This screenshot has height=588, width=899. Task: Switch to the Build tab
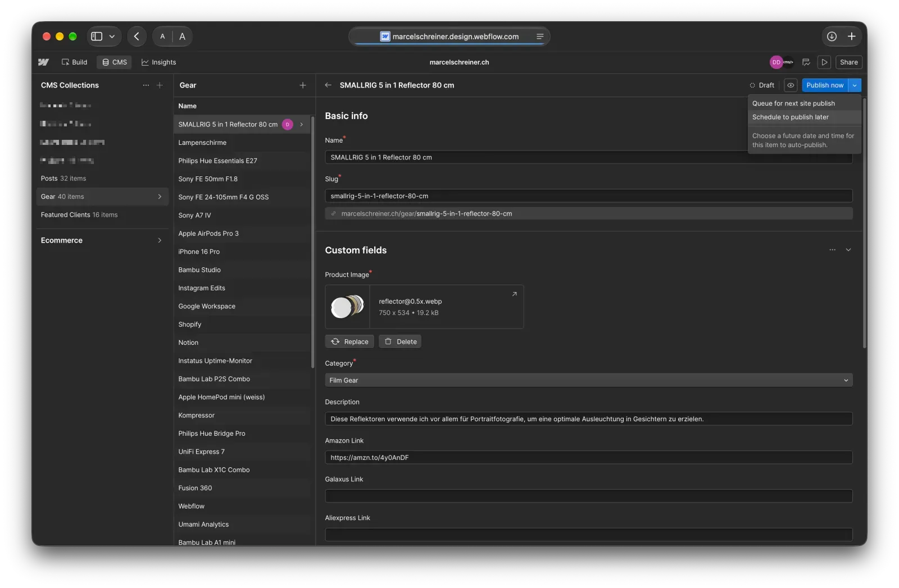[75, 62]
